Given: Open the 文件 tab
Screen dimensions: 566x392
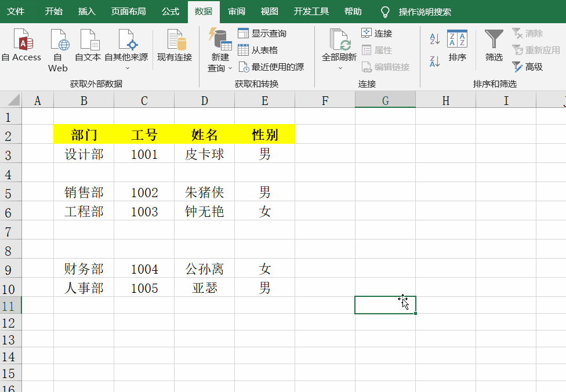Looking at the screenshot, I should (x=16, y=12).
